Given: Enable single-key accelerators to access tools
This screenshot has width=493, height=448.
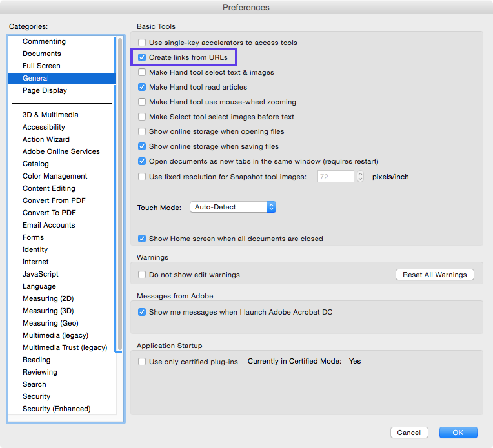Looking at the screenshot, I should [x=142, y=43].
